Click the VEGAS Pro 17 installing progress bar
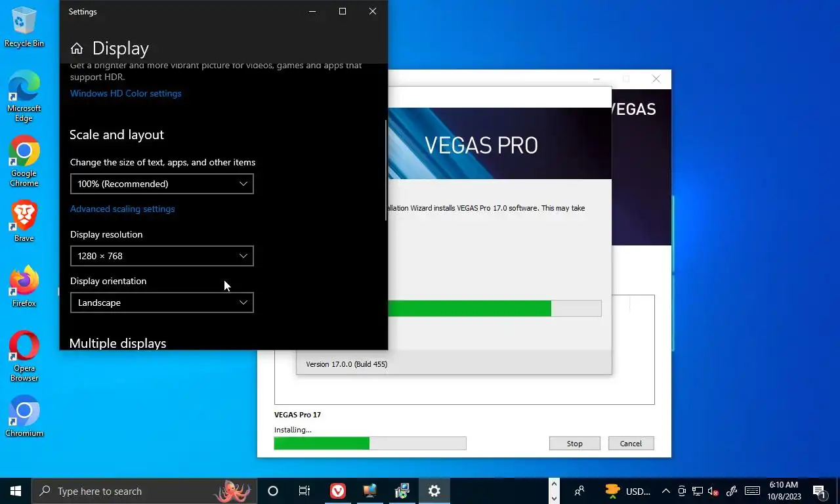Image resolution: width=840 pixels, height=504 pixels. coord(370,444)
